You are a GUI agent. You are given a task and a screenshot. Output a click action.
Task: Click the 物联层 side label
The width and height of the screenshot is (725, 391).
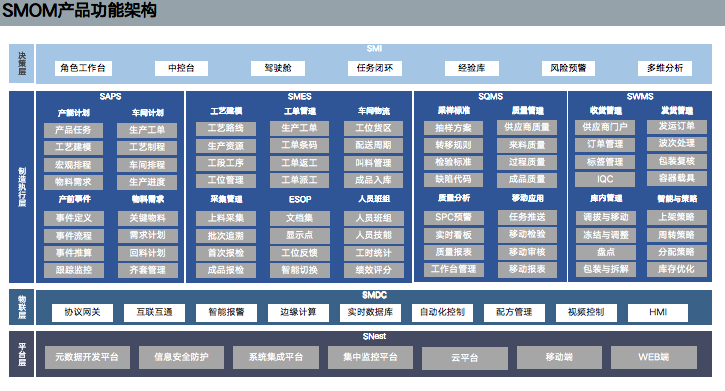22,307
